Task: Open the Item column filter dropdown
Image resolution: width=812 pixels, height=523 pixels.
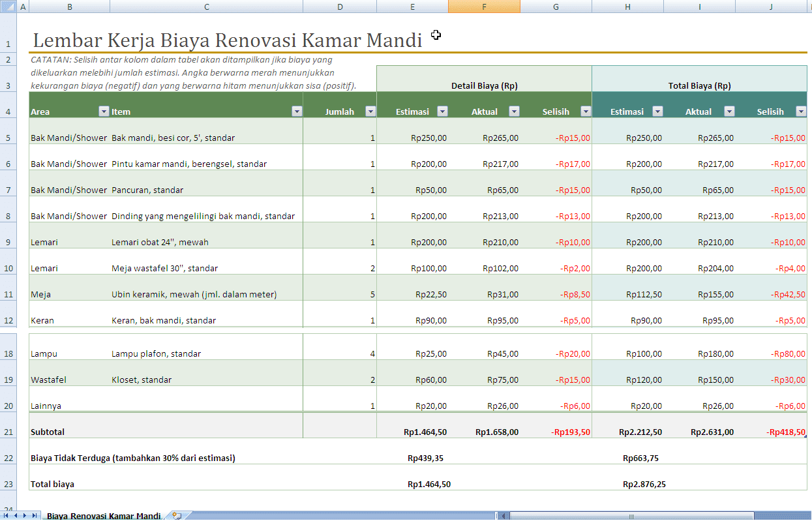Action: coord(297,112)
